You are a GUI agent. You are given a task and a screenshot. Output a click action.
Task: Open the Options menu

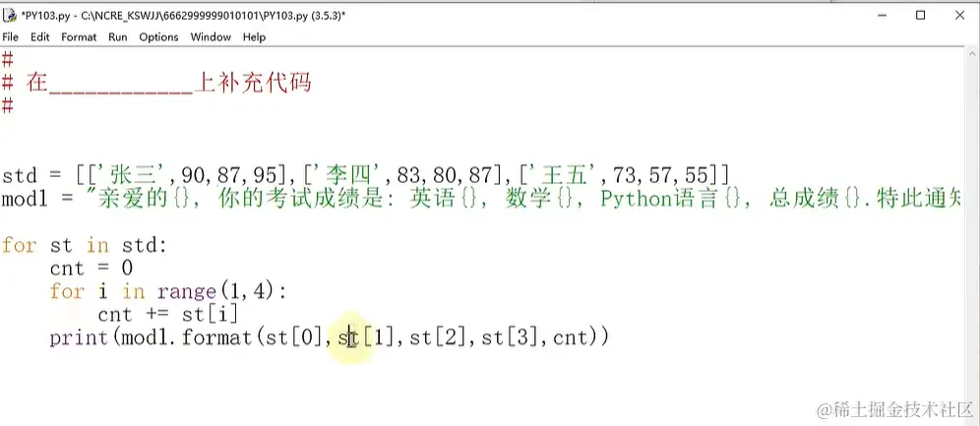158,36
